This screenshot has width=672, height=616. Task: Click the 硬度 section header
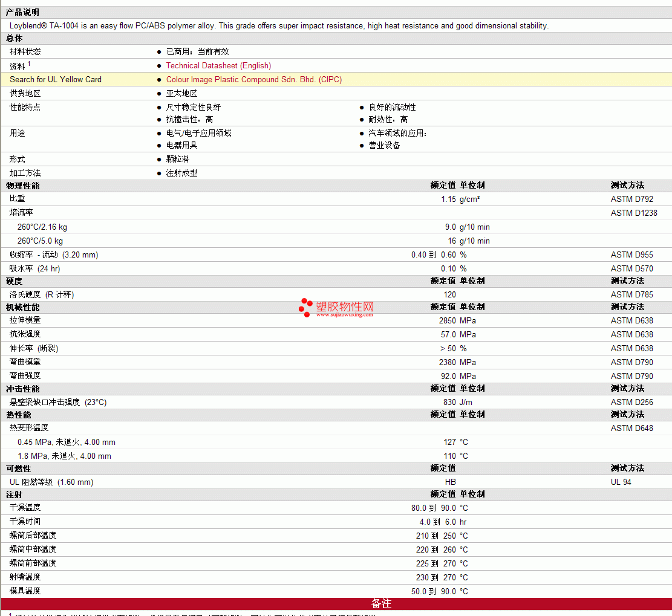(14, 282)
